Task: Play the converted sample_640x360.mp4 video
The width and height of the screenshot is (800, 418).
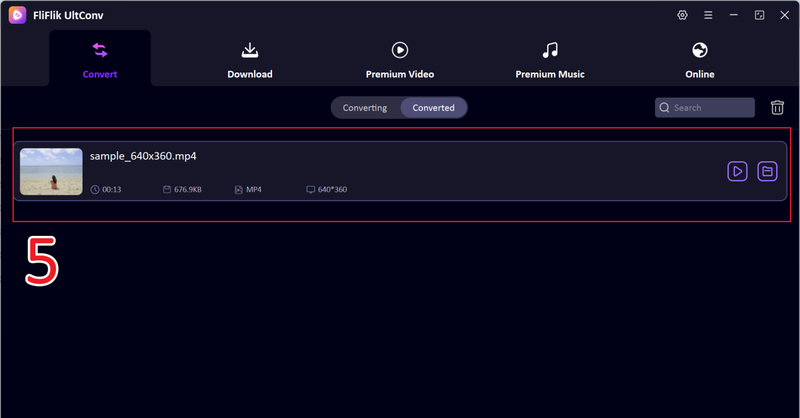Action: 737,171
